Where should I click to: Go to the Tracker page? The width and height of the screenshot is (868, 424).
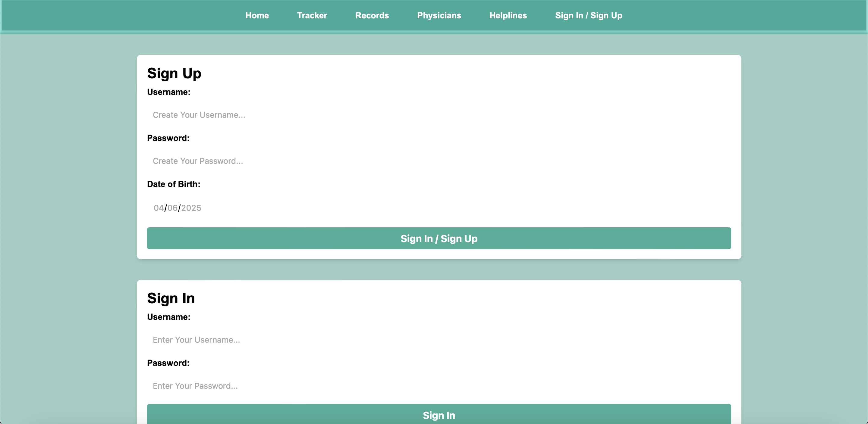tap(312, 15)
